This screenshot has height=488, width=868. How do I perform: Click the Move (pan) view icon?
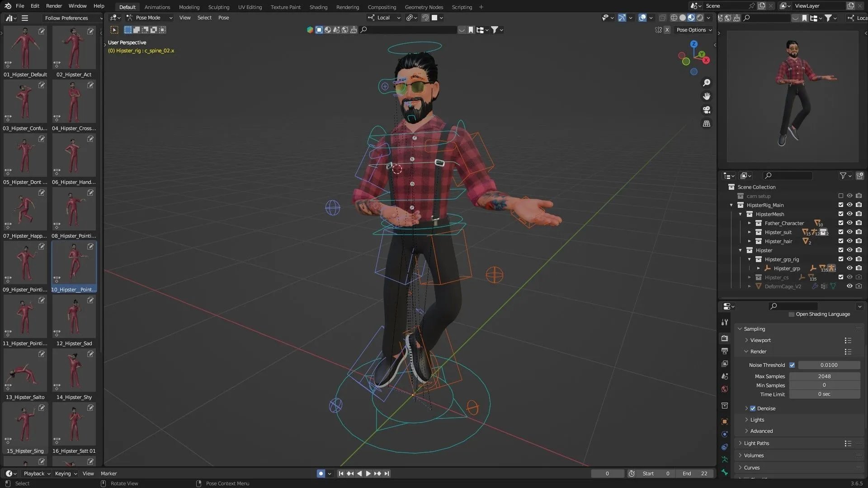coord(707,96)
